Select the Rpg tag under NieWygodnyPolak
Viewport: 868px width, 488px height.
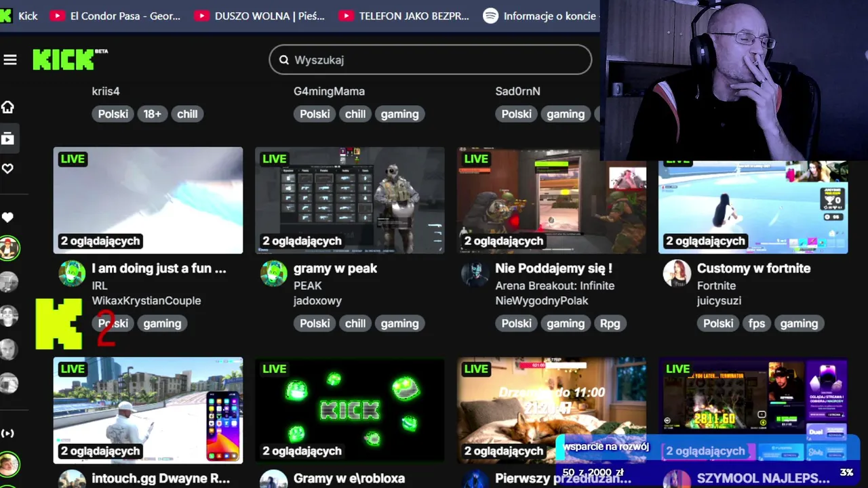pos(610,323)
